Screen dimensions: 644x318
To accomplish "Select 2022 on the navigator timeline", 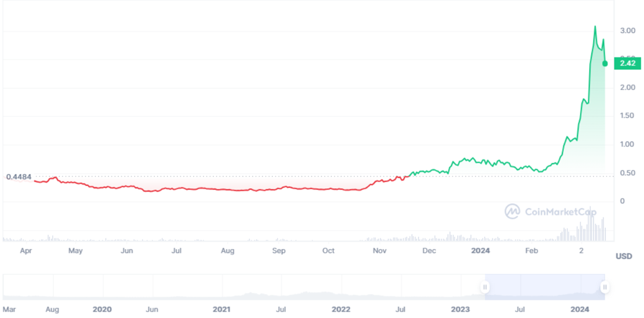I will pos(341,309).
